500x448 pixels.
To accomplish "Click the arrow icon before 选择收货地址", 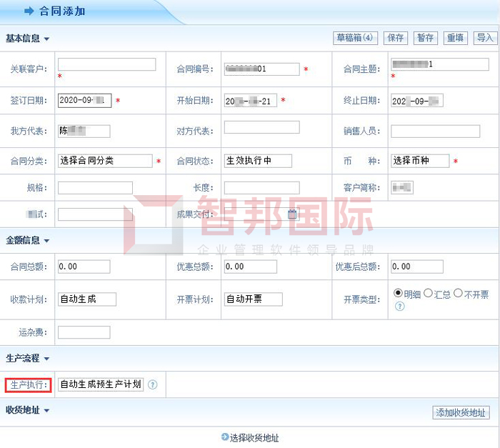I will [225, 438].
